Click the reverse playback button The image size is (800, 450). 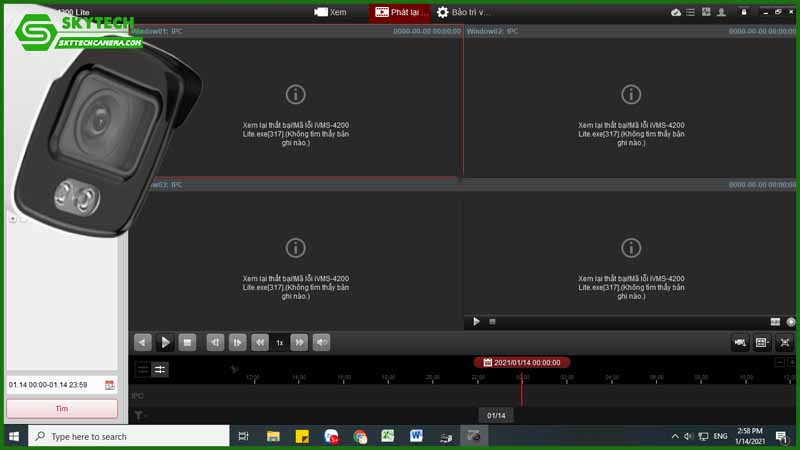point(143,342)
